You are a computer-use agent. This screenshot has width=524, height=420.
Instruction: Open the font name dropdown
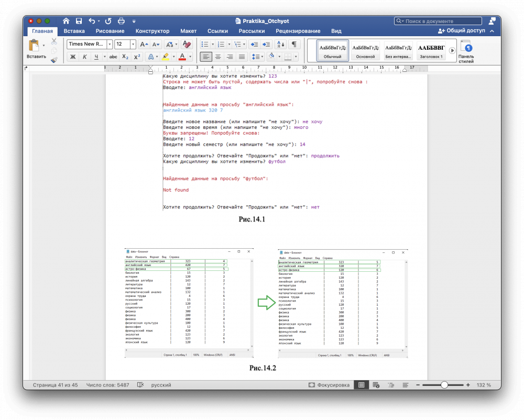tap(109, 45)
